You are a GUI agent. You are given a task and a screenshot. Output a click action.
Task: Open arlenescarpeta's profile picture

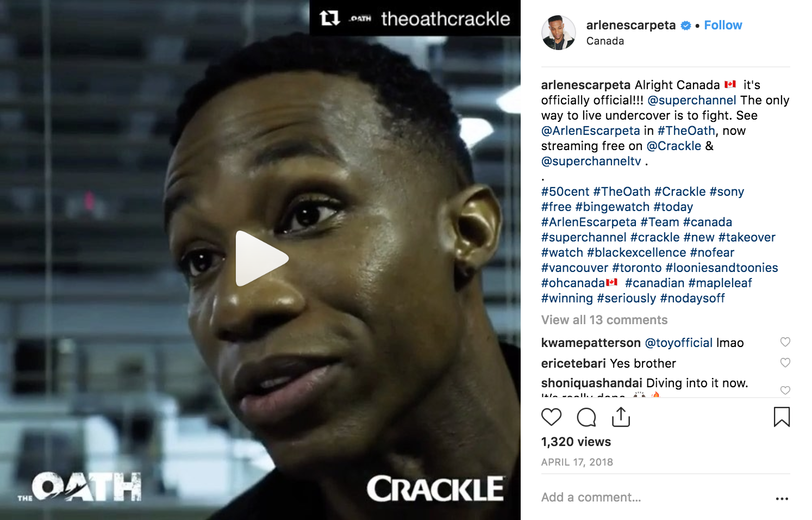pyautogui.click(x=558, y=33)
